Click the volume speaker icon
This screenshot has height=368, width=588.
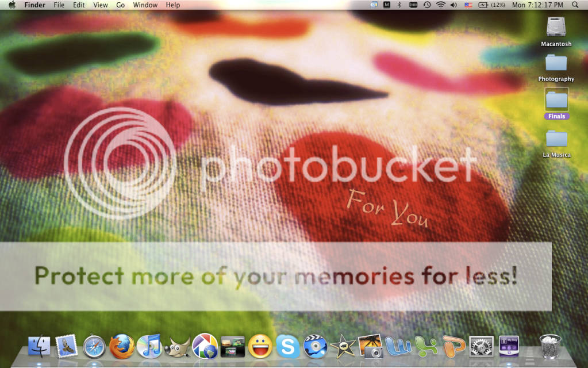(x=454, y=5)
